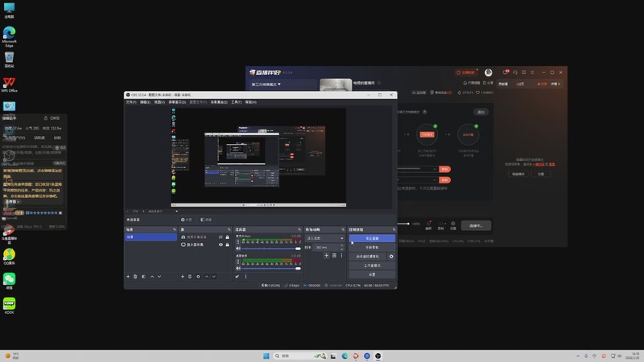Remove transition using trash icon in Scene Transitions
Screen dimensions: 644x362
coord(334,255)
